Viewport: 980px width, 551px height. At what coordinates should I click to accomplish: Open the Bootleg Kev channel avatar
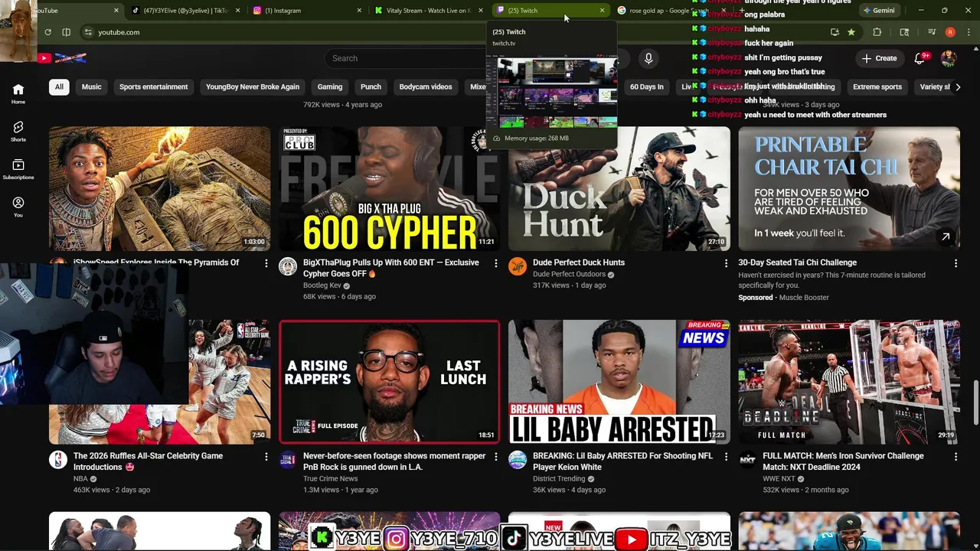(x=288, y=266)
